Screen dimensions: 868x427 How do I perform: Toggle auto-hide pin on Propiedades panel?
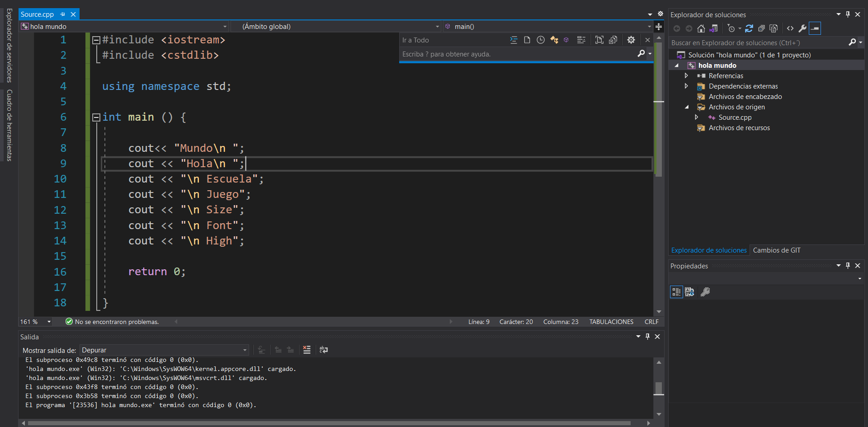pos(848,266)
